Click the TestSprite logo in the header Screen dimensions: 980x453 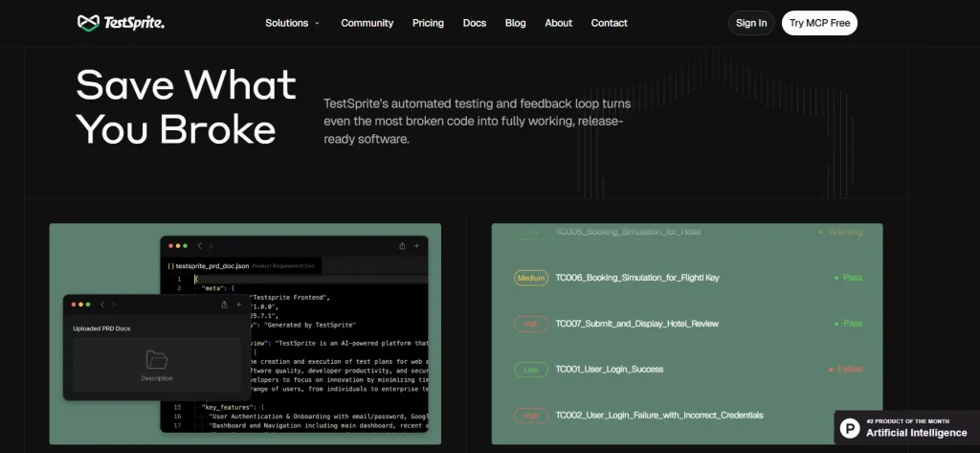coord(121,23)
